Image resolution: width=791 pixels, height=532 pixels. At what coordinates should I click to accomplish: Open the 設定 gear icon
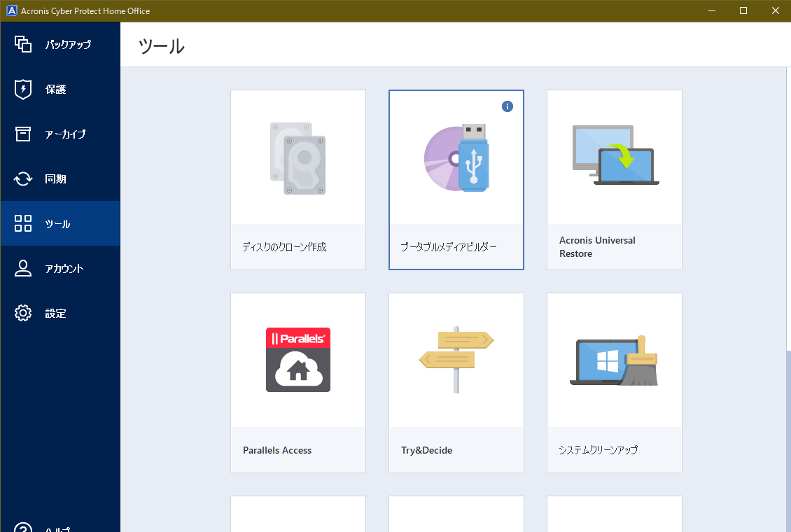click(22, 313)
